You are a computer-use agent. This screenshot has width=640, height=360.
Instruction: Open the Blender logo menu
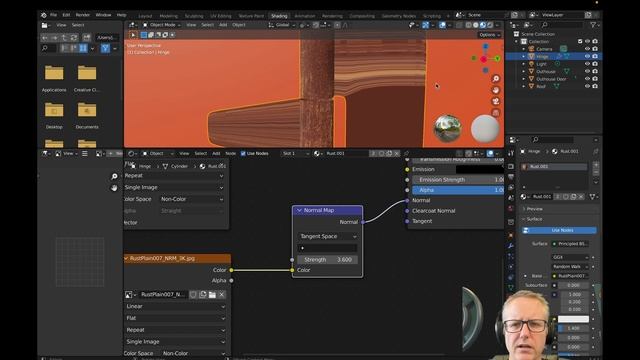pos(44,15)
